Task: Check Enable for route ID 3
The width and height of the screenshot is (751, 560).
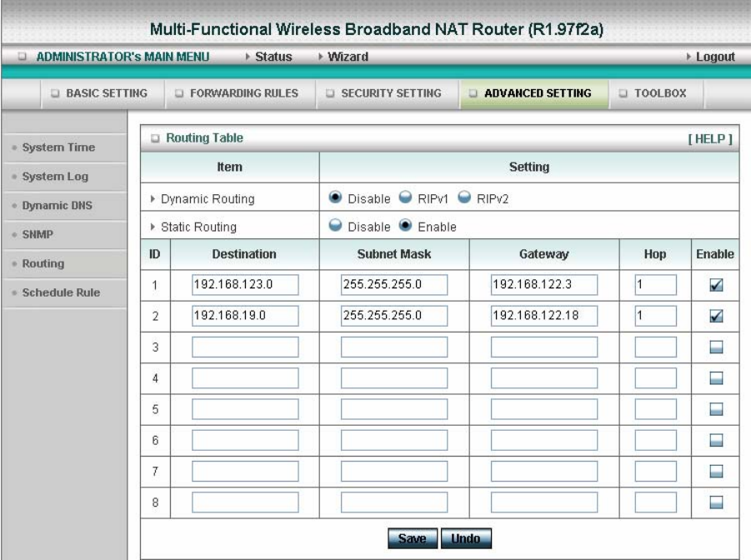Action: coord(716,347)
